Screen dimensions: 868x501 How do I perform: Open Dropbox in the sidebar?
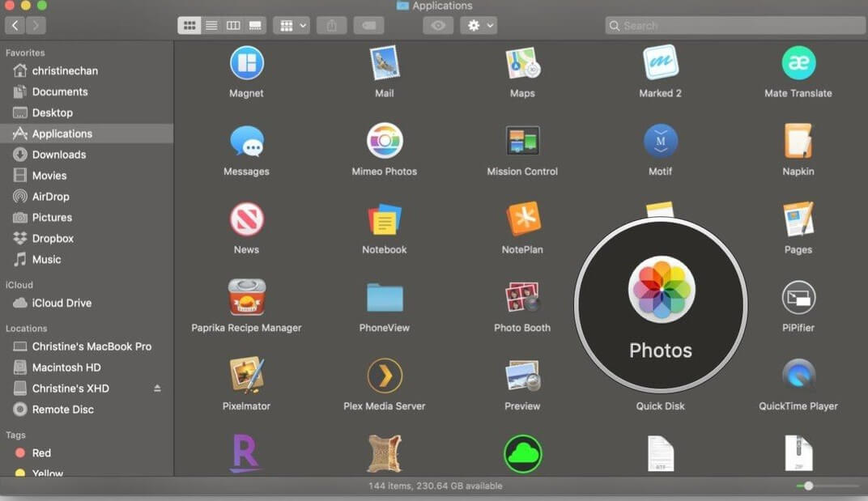click(87, 239)
